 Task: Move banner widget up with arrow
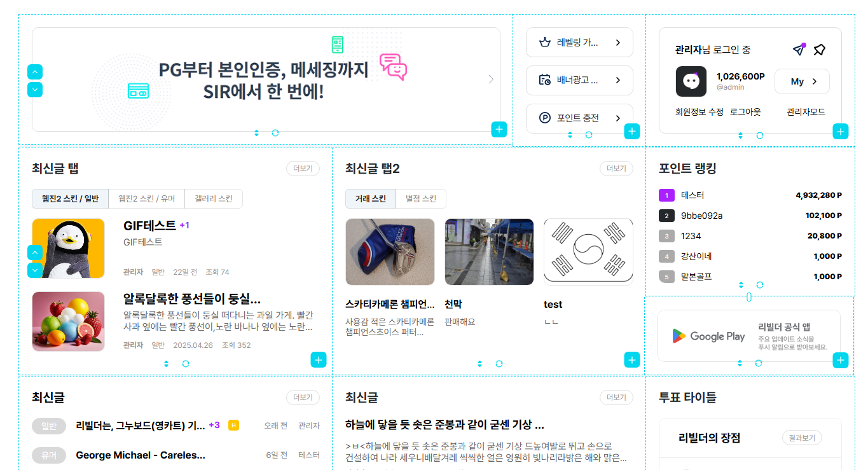(36, 72)
